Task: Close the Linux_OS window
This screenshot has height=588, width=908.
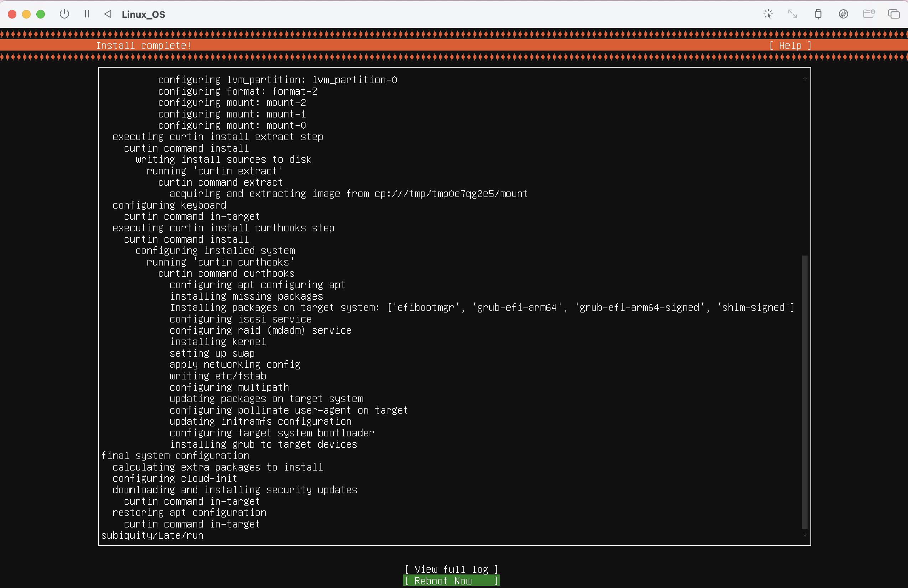Action: click(x=12, y=14)
